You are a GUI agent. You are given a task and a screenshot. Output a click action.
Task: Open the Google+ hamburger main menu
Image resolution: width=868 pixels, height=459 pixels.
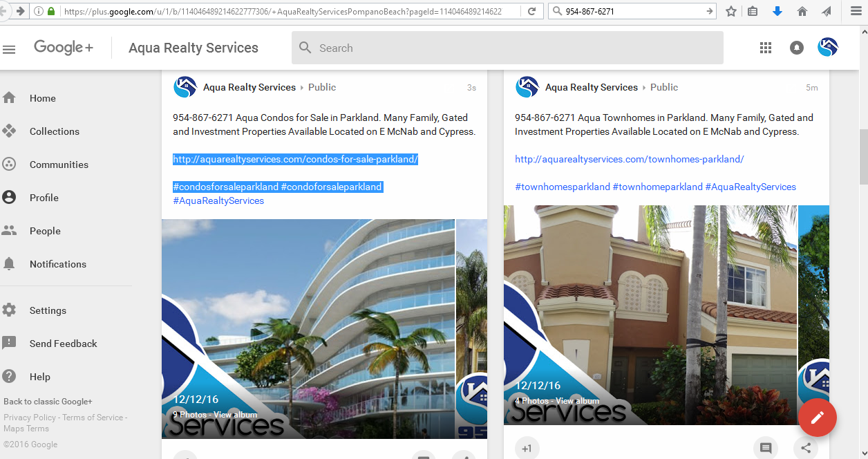9,49
